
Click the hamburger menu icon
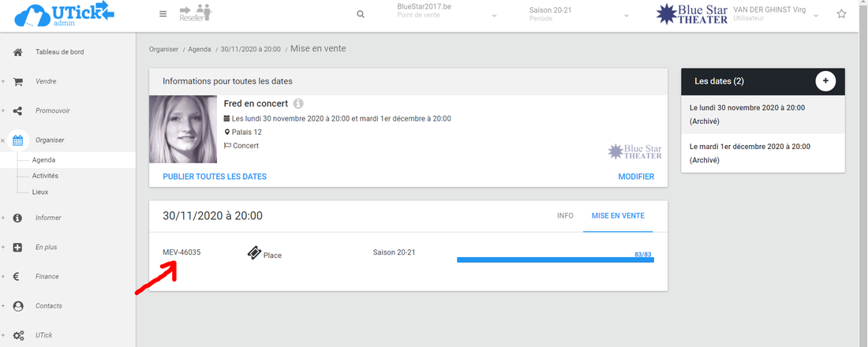click(x=163, y=14)
